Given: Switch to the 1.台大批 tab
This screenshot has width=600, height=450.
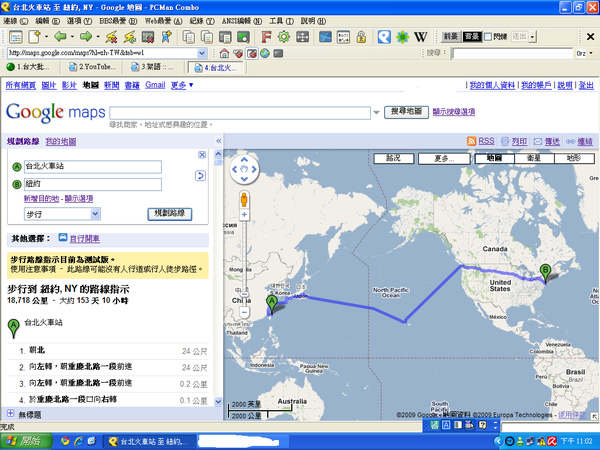Looking at the screenshot, I should point(29,67).
